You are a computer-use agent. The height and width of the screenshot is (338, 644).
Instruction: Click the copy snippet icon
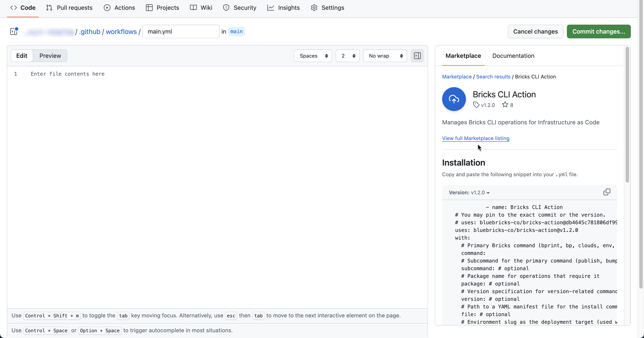(x=607, y=192)
